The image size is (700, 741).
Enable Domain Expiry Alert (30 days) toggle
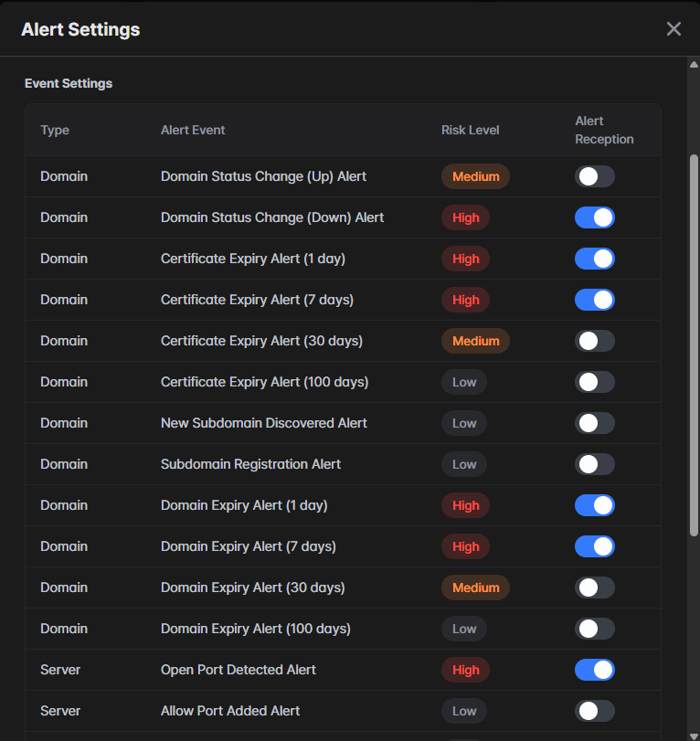[594, 588]
